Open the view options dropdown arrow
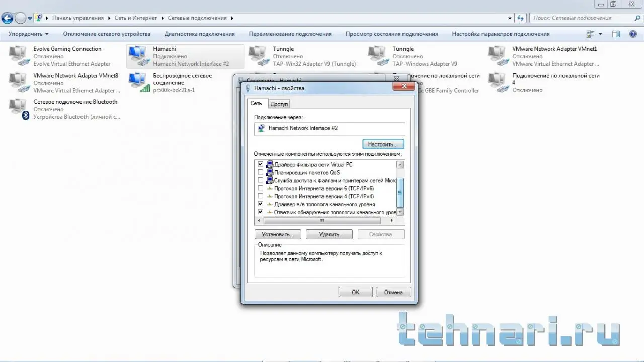Screen dimensions: 644x362 point(600,34)
